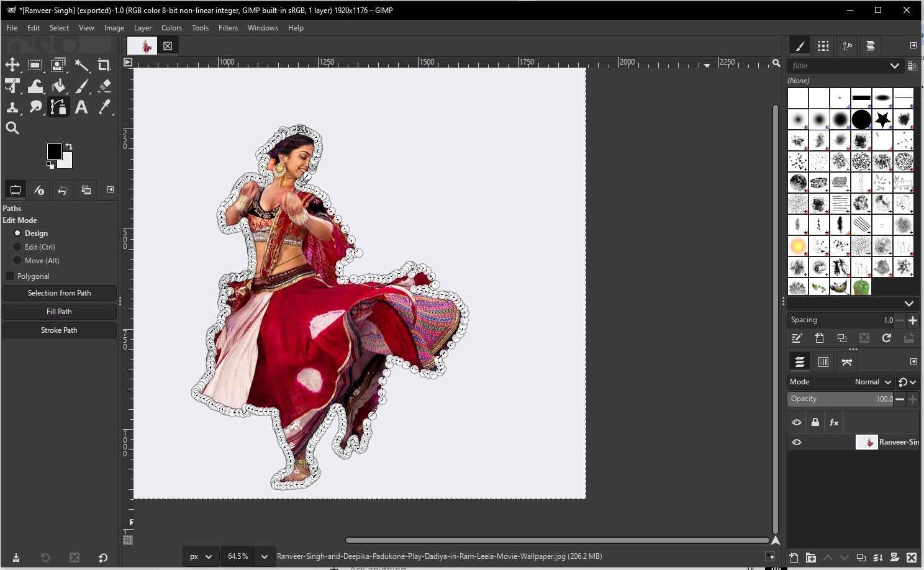This screenshot has width=924, height=570.
Task: Select the Move tool
Action: (12, 65)
